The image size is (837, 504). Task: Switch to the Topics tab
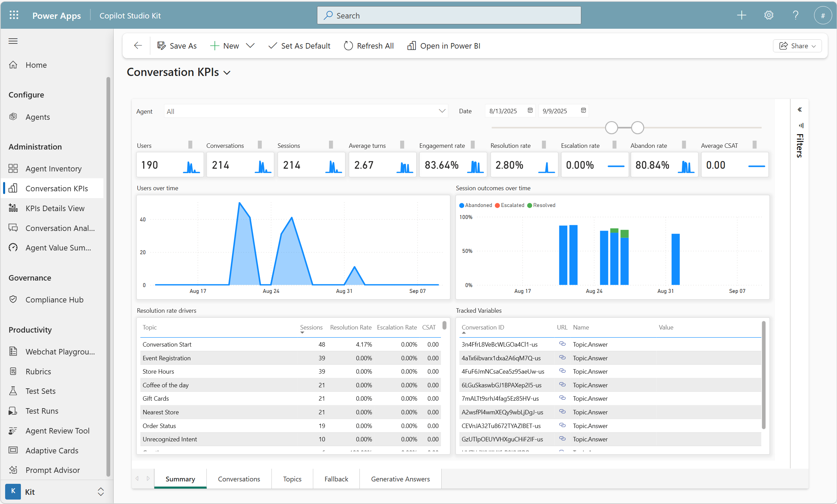pyautogui.click(x=292, y=479)
